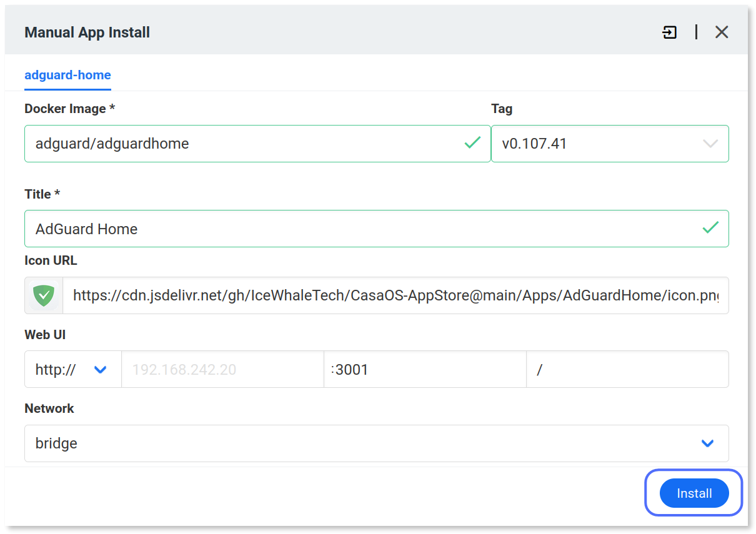Screen dimensions: 756x534
Task: Click the blue chevron on the Network dropdown
Action: pyautogui.click(x=707, y=443)
